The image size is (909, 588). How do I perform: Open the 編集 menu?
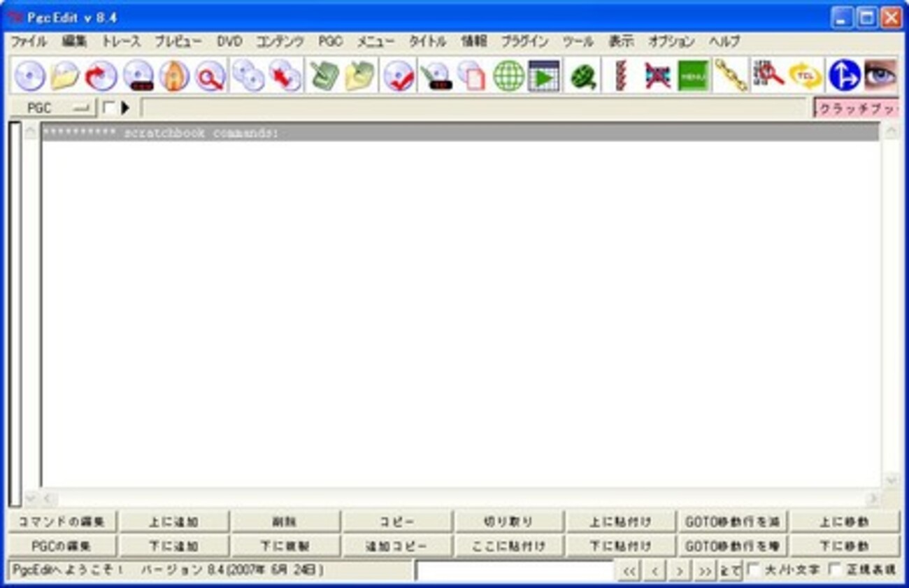click(x=74, y=41)
